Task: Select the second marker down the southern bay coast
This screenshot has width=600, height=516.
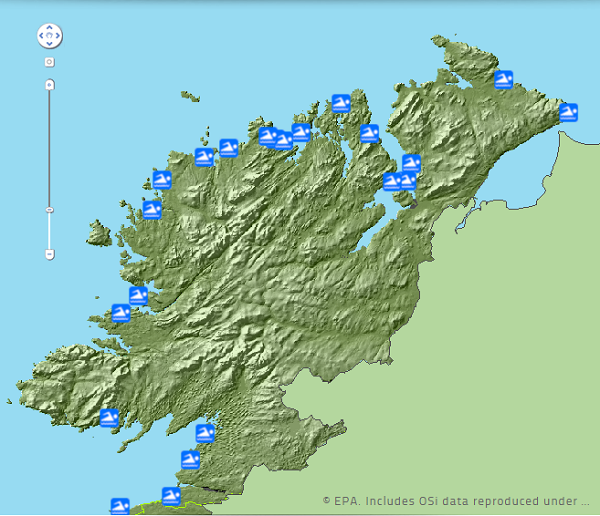Action: pyautogui.click(x=190, y=460)
